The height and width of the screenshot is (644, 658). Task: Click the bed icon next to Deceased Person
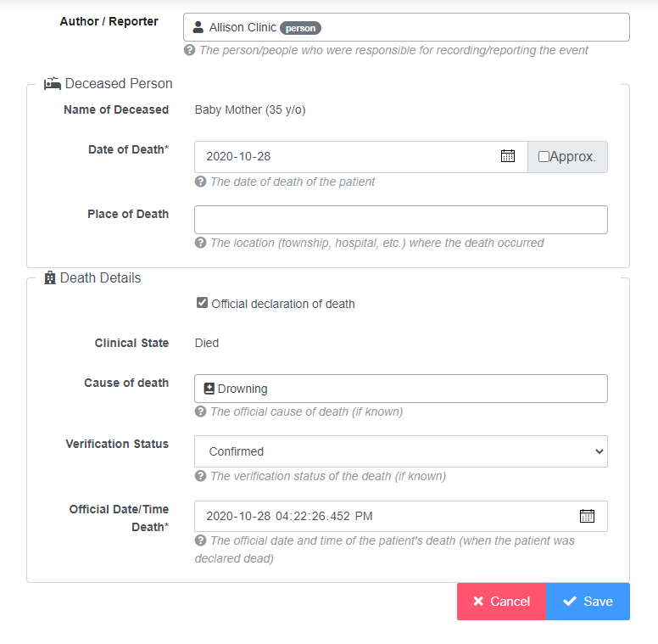(53, 83)
